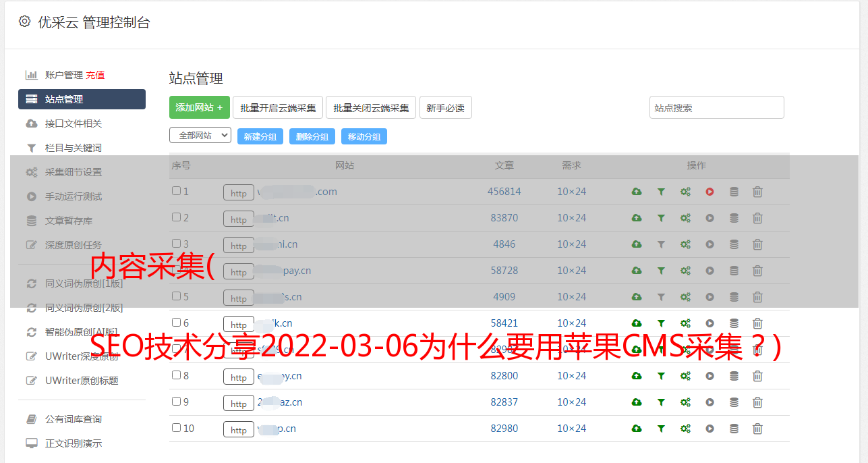Click the gear icon beside 优采云 管理控制台

[24, 22]
